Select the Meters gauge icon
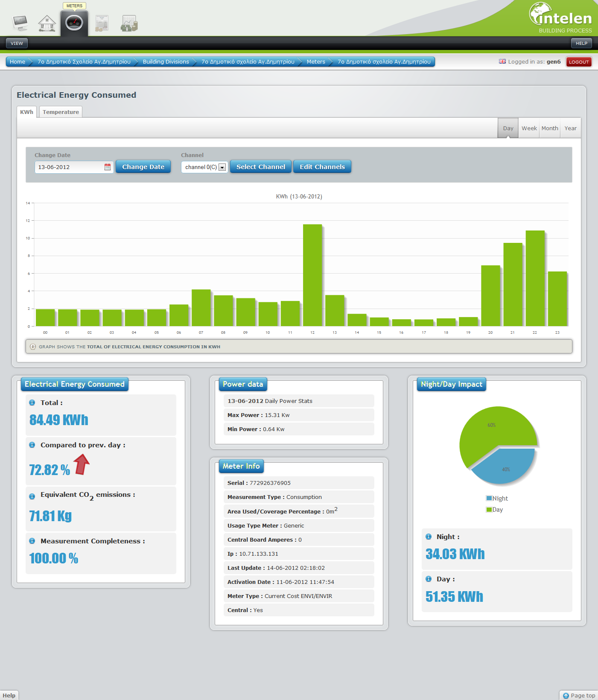 (x=74, y=23)
